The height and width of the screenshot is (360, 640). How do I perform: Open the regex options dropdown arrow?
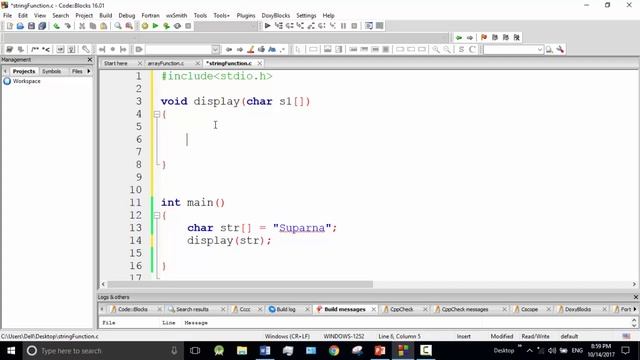pos(282,49)
